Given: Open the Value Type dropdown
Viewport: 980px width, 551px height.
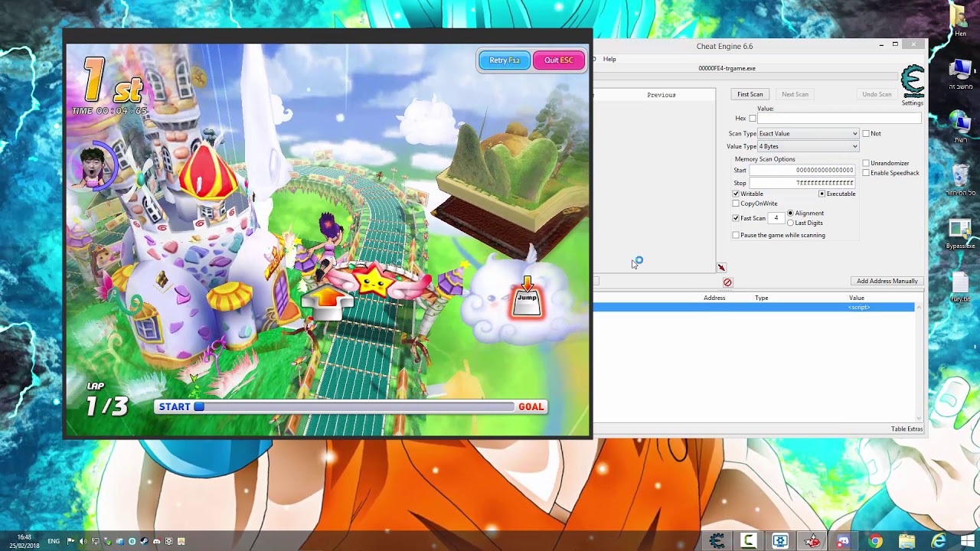Looking at the screenshot, I should (808, 146).
